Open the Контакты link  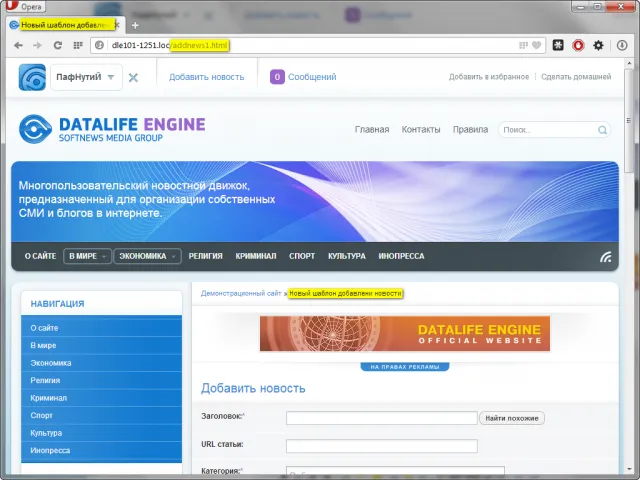(x=421, y=129)
